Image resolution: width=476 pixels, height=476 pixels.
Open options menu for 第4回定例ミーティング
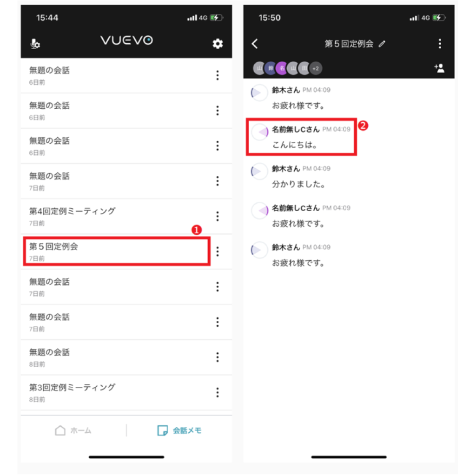pyautogui.click(x=218, y=217)
